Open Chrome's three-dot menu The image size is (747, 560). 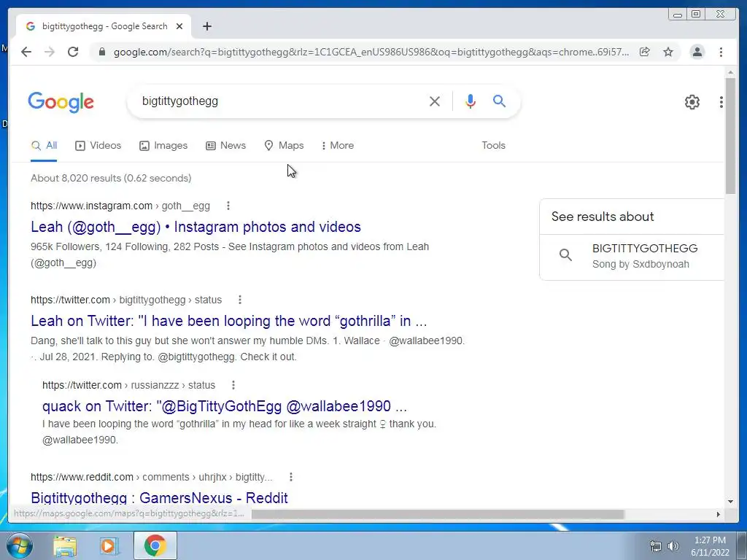tap(721, 52)
